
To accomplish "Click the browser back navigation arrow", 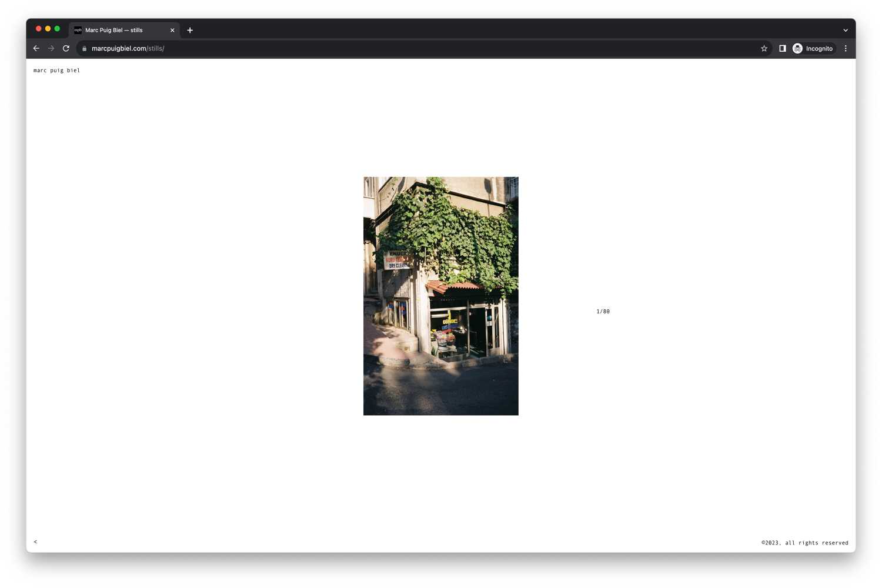I will [36, 48].
